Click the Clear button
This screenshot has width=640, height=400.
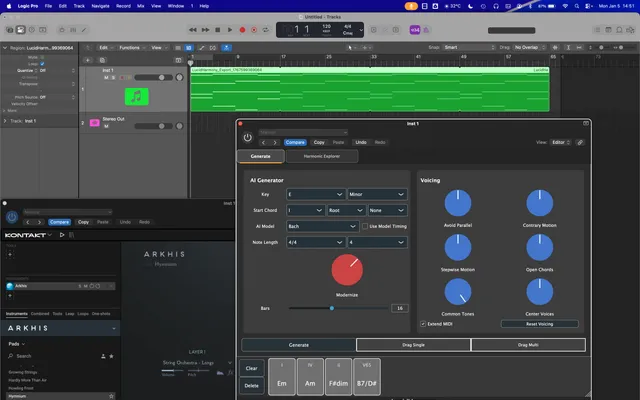point(251,368)
